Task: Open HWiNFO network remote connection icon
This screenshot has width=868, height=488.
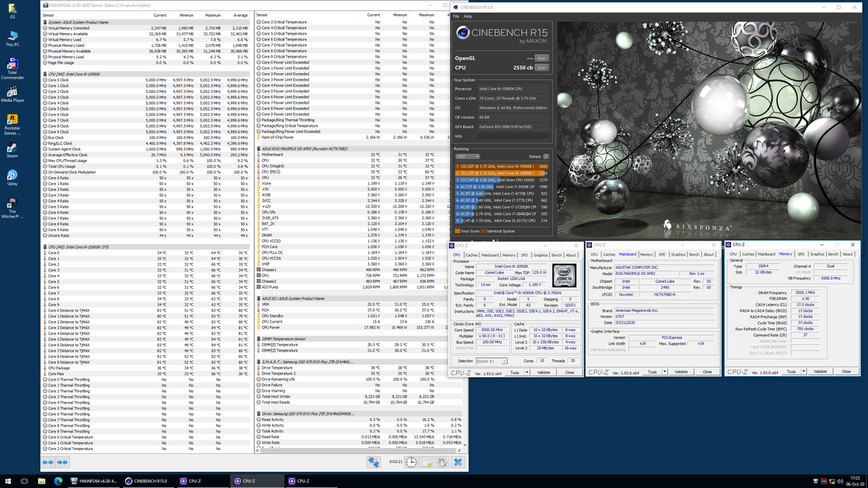Action: 374,462
